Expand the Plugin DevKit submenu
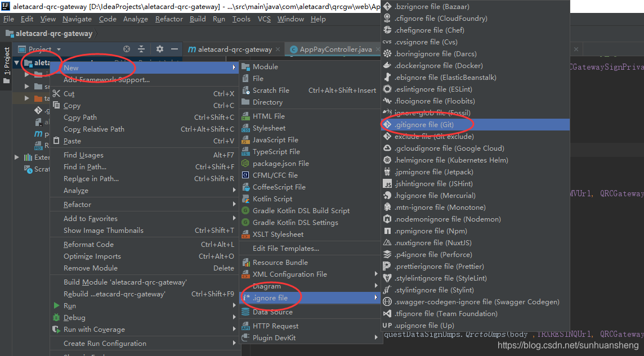Viewport: 644px width, 356px height. (376, 337)
